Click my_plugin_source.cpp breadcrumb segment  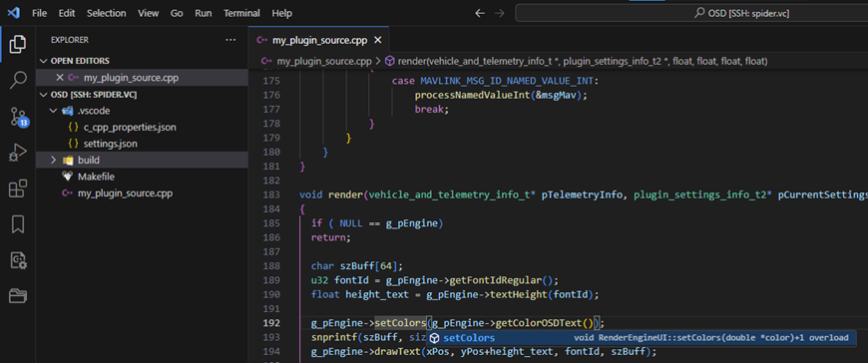pyautogui.click(x=324, y=61)
